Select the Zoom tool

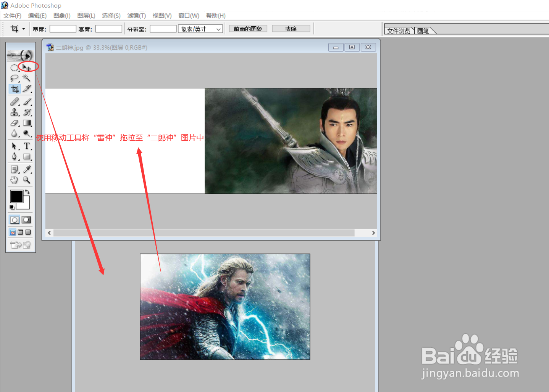click(x=27, y=180)
